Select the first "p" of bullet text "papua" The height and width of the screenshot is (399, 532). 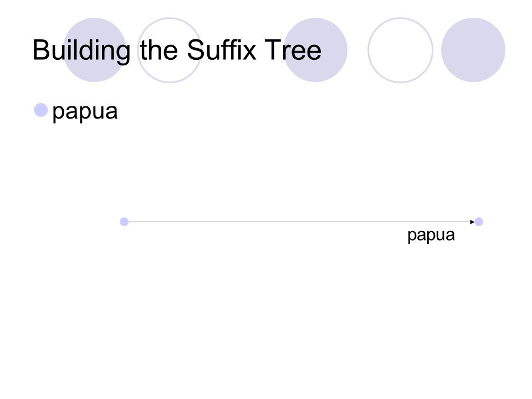click(58, 113)
